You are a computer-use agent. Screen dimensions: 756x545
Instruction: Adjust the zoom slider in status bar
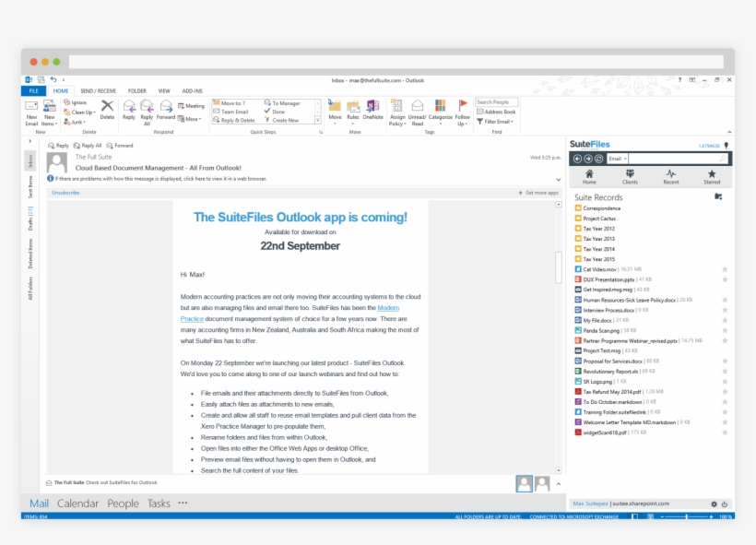(687, 516)
